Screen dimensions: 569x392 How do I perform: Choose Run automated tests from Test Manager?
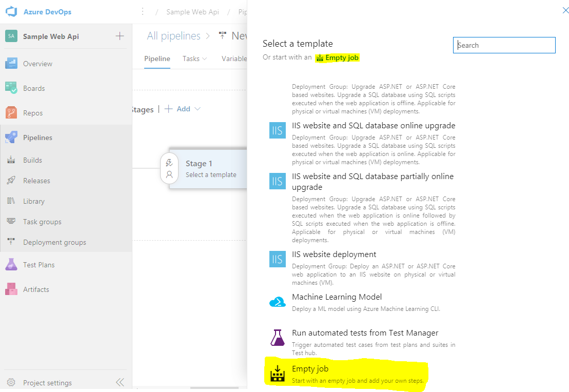[365, 333]
